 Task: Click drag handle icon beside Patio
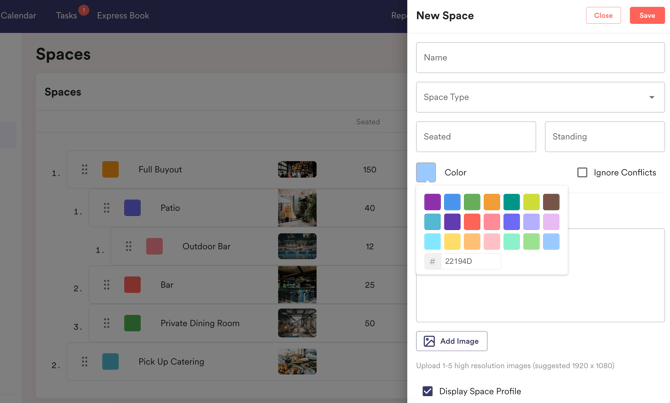[107, 208]
